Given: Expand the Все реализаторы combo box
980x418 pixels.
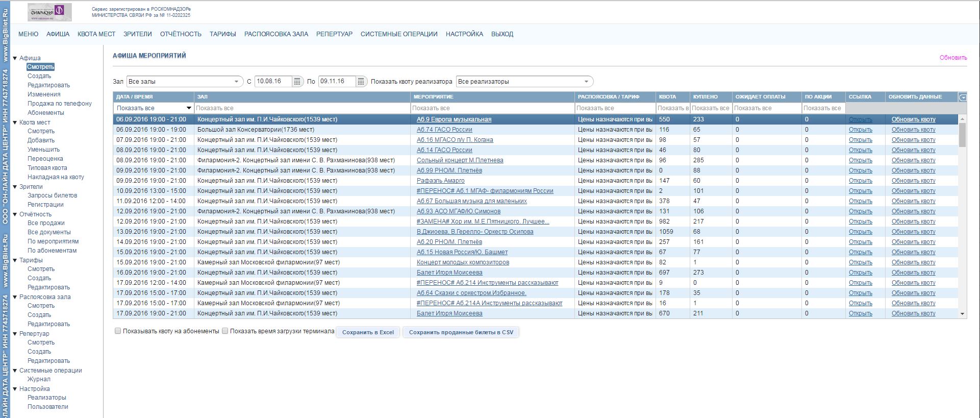Looking at the screenshot, I should coord(524,82).
